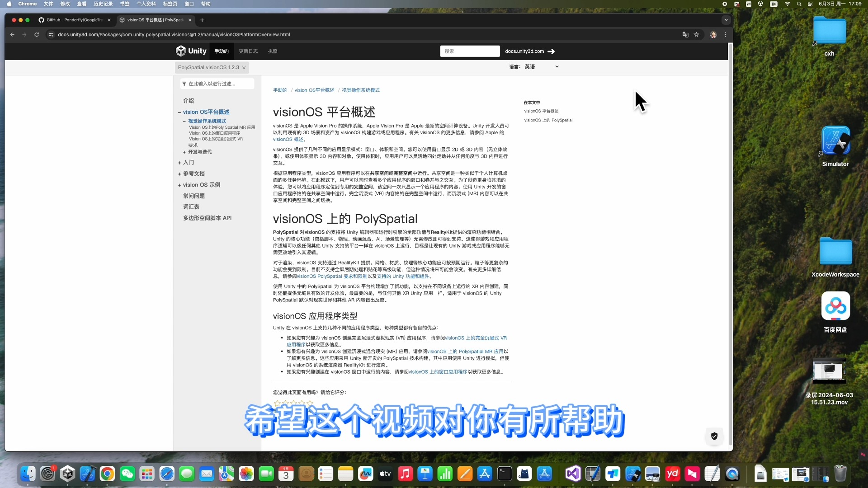The image size is (868, 488).
Task: Expand the 参考文档 section
Action: pyautogui.click(x=179, y=174)
